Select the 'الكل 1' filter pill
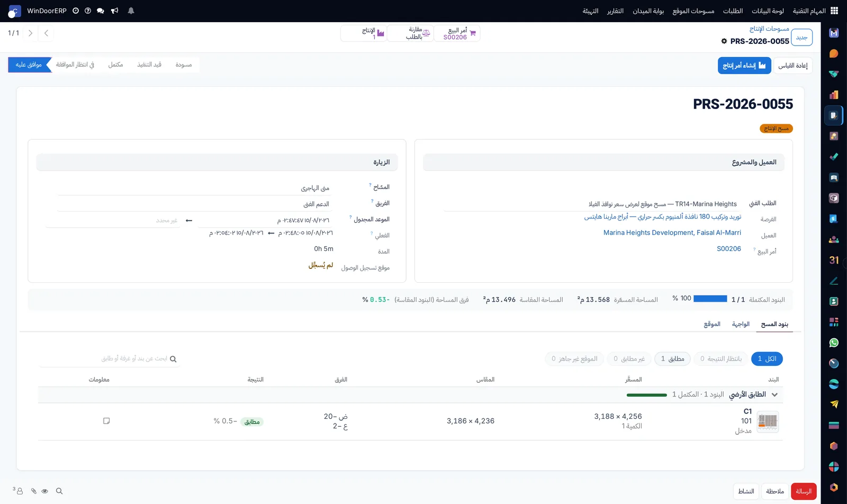 (767, 358)
